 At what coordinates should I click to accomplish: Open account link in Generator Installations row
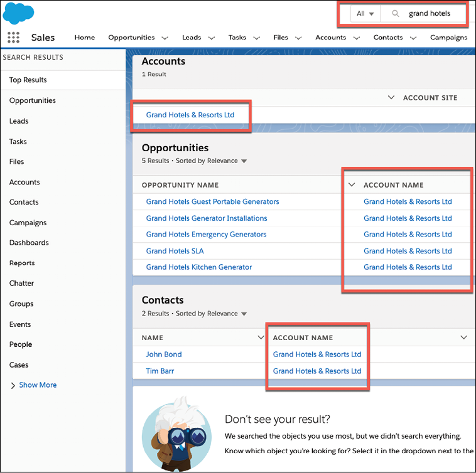click(408, 218)
